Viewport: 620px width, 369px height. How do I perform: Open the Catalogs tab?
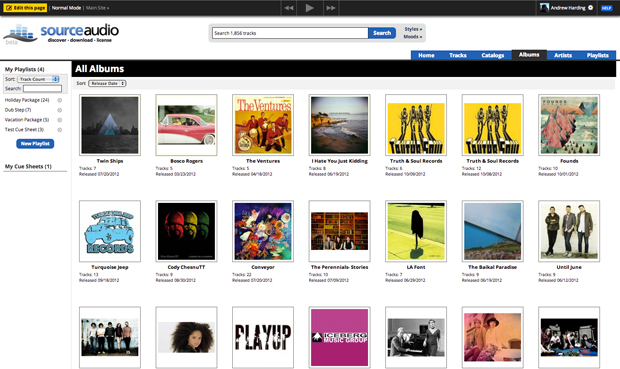[x=492, y=55]
